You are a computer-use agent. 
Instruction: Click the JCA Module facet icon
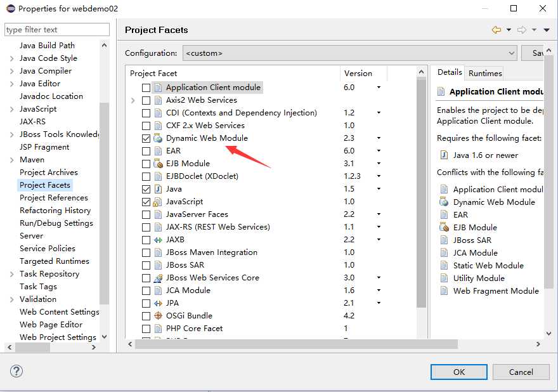pyautogui.click(x=158, y=291)
